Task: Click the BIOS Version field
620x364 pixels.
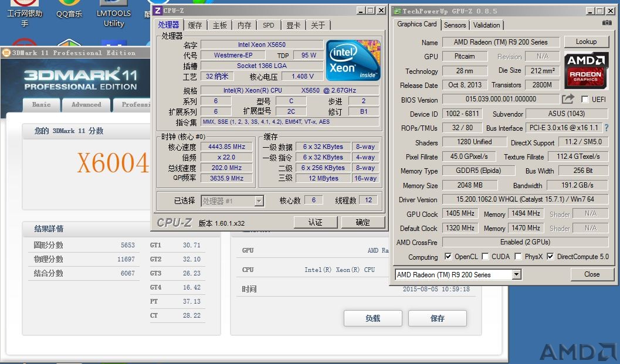Action: coord(500,99)
